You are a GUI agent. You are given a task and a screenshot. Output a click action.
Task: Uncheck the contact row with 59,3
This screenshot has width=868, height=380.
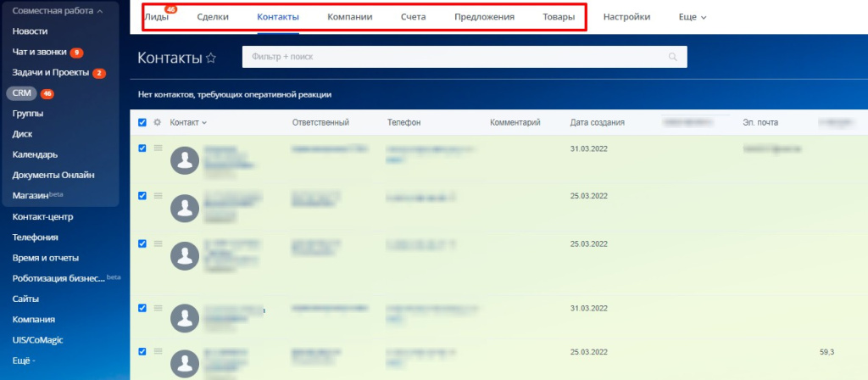(142, 351)
